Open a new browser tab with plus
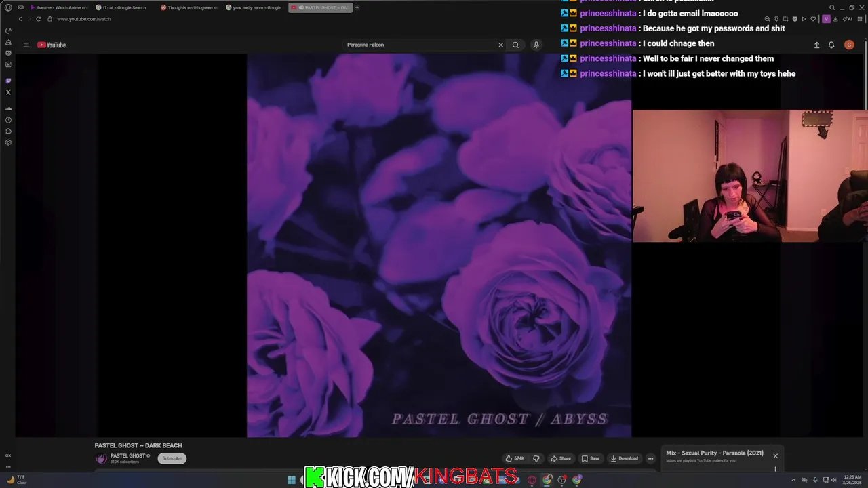This screenshot has width=868, height=488. pyautogui.click(x=357, y=7)
